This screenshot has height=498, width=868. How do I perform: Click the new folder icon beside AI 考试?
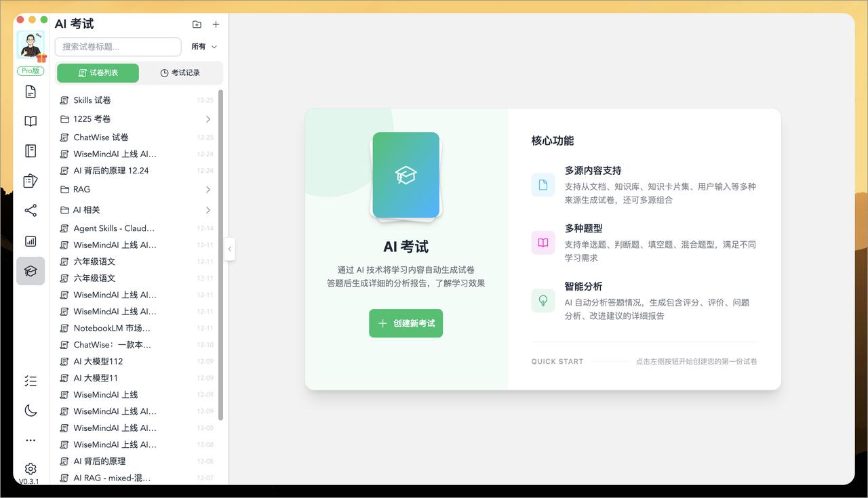pyautogui.click(x=196, y=24)
